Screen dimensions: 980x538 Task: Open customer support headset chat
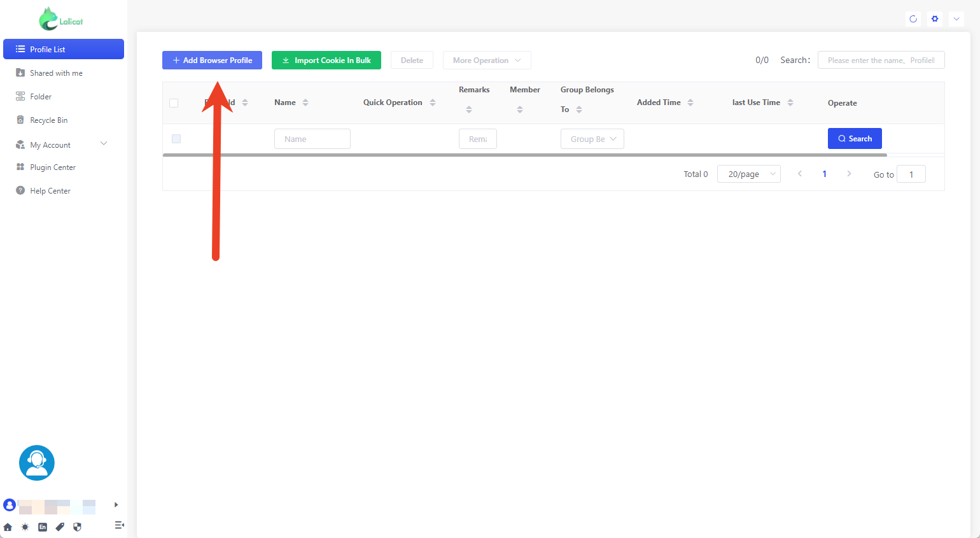pyautogui.click(x=37, y=463)
